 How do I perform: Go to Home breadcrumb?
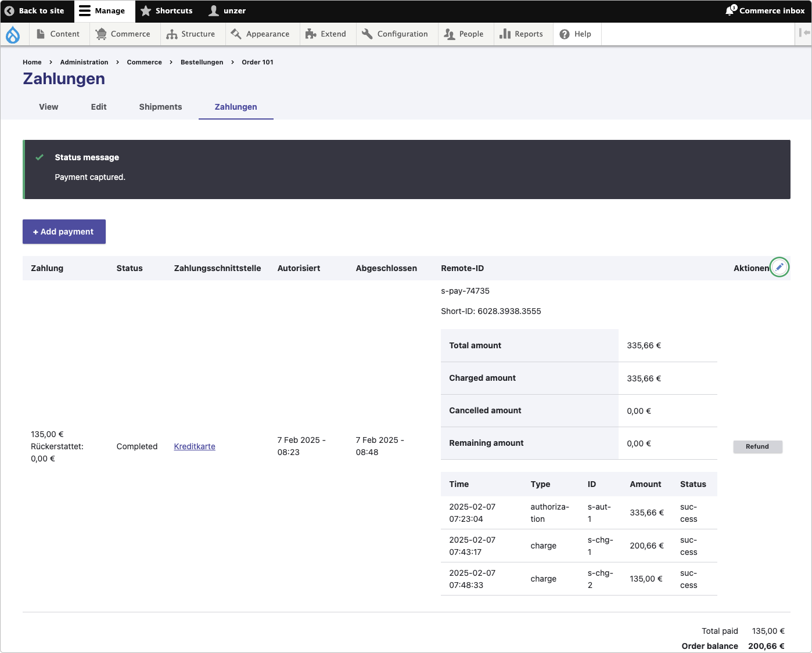click(x=32, y=62)
